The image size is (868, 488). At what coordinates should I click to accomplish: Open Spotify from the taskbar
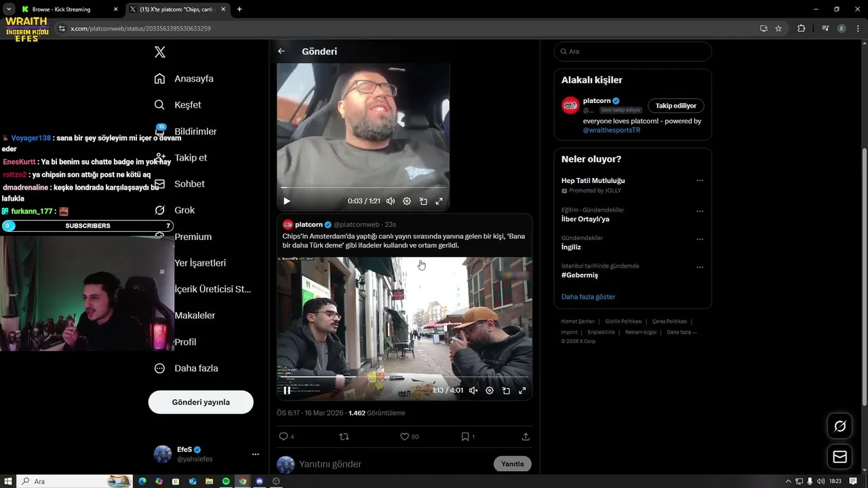click(226, 481)
